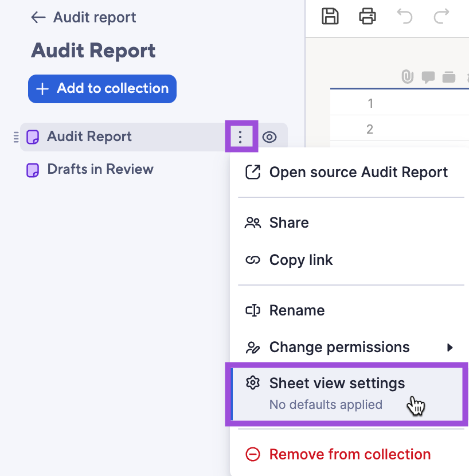
Task: Select the Drafts in Review sheet
Action: coord(99,169)
